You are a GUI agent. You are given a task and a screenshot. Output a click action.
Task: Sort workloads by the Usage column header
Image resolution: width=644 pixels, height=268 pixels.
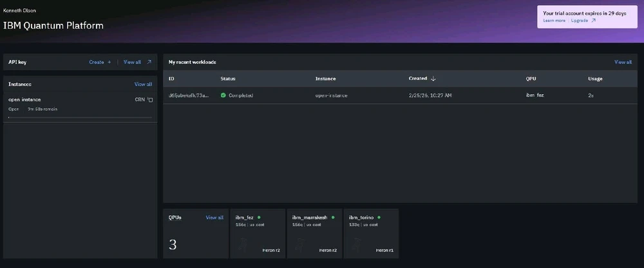(x=596, y=79)
